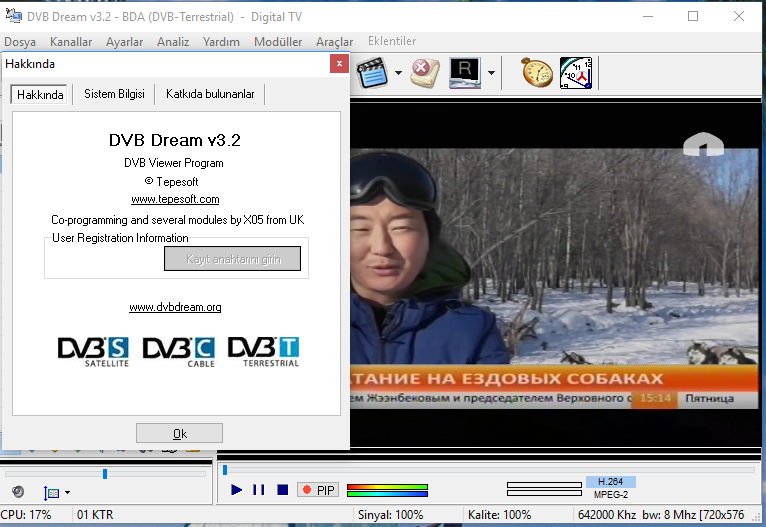This screenshot has width=766, height=527.
Task: Switch to the Sistem Bilgisi tab
Action: coord(114,94)
